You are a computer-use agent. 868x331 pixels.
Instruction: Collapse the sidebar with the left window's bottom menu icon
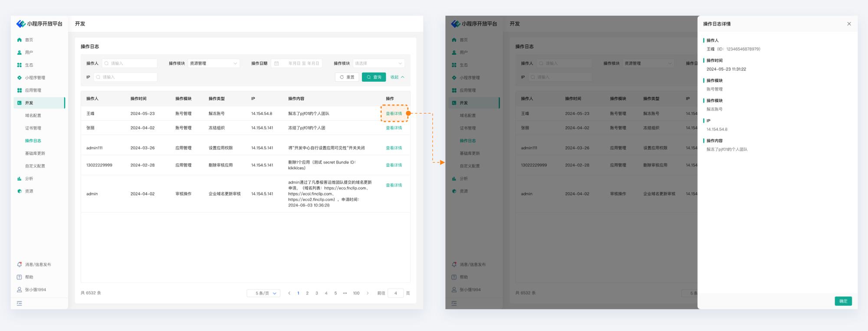19,303
